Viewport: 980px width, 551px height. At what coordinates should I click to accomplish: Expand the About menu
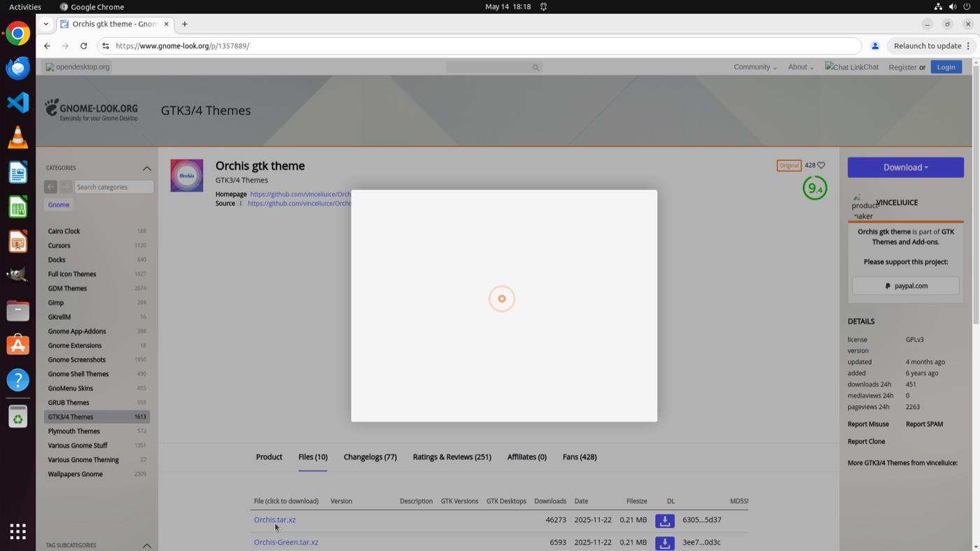click(x=801, y=67)
